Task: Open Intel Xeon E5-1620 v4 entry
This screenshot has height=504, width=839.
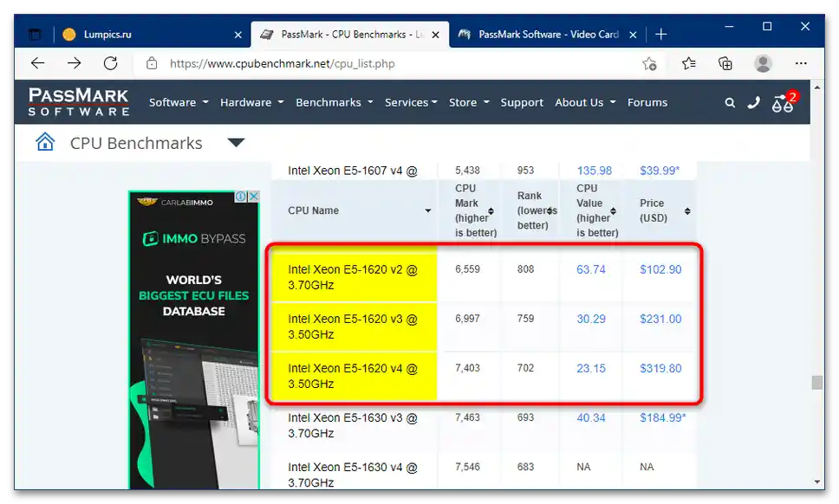Action: pos(353,376)
